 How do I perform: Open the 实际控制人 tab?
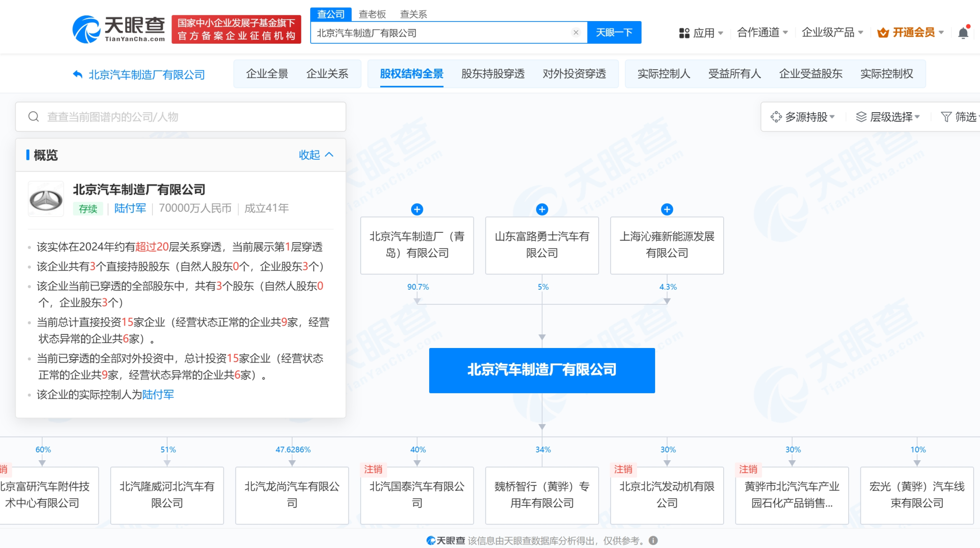pos(663,74)
